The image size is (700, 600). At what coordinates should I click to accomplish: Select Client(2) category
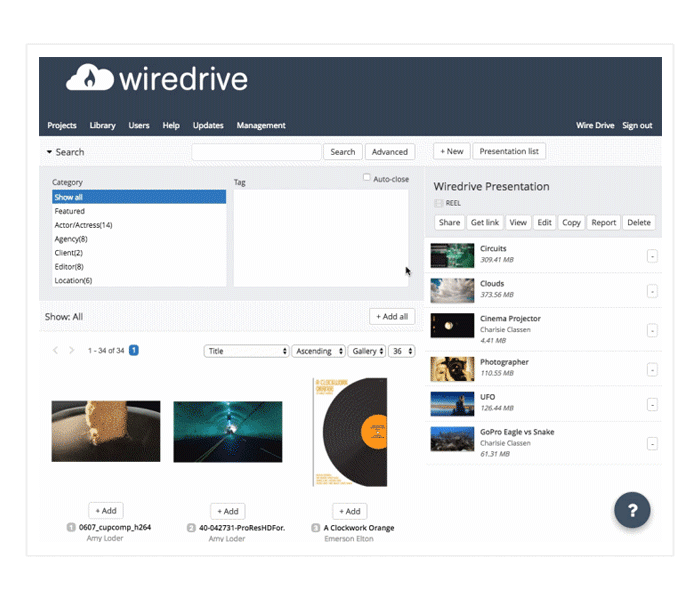pos(139,253)
